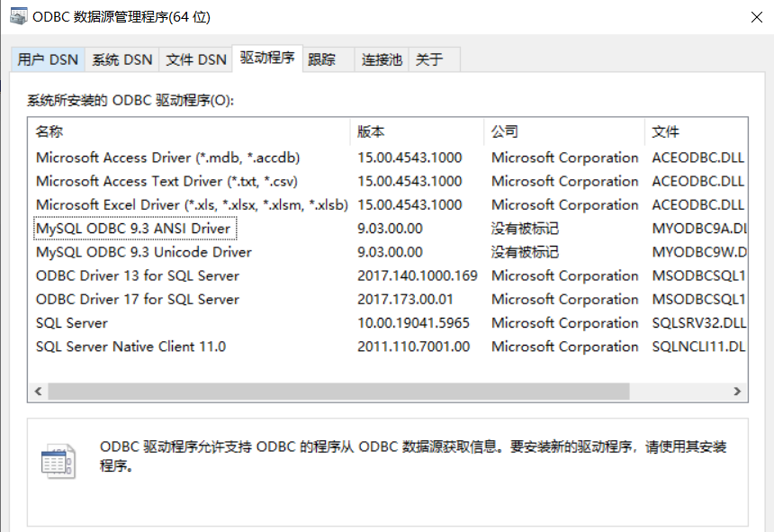
Task: Click version 2011.110.7001.00 cell
Action: 413,347
